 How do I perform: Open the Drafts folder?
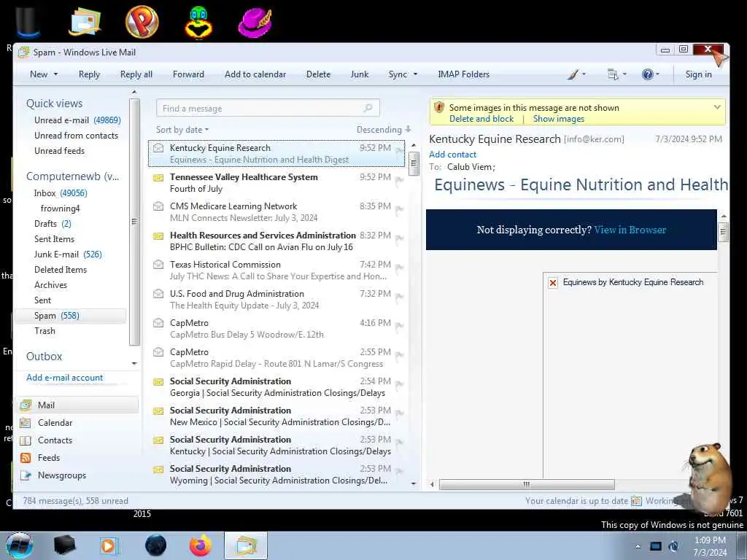[x=53, y=223]
